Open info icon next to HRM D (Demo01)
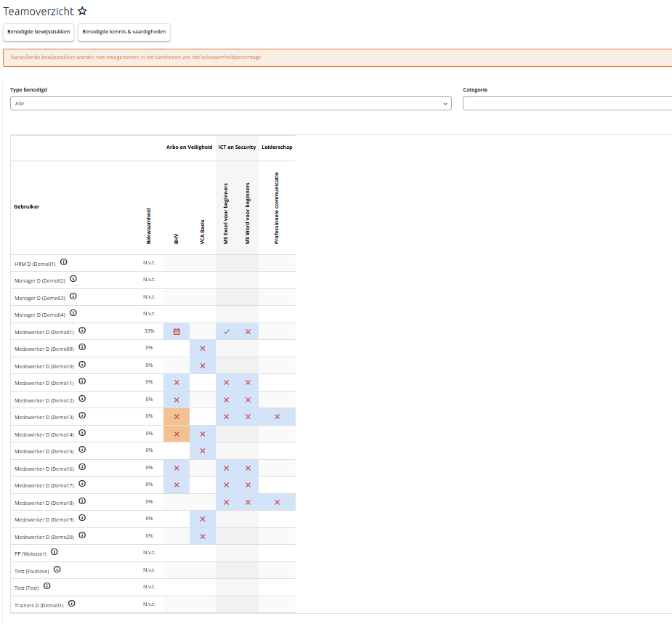Image resolution: width=672 pixels, height=624 pixels. [63, 262]
